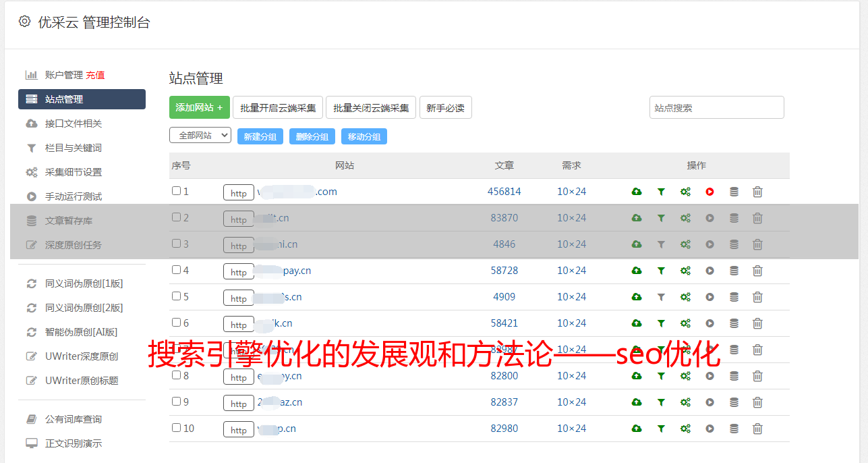Click the http button in row 1

pos(239,193)
